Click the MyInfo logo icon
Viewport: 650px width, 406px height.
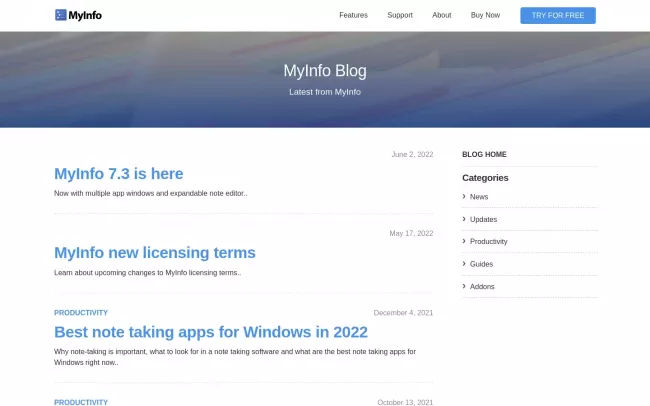[x=61, y=15]
